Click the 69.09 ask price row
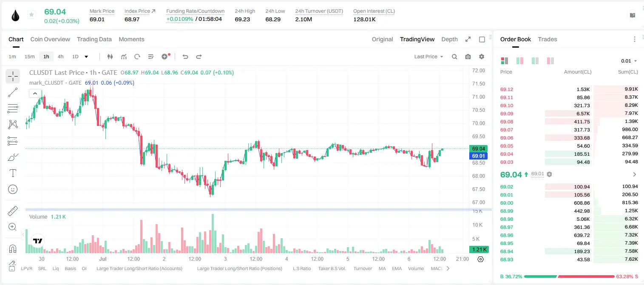Viewport: 644px width, 285px height. 569,114
